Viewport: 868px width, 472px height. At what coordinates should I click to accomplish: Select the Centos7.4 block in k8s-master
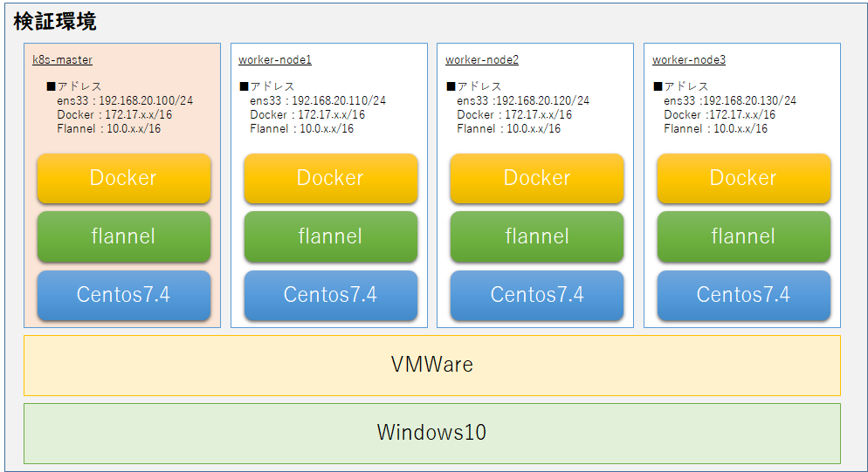click(124, 295)
